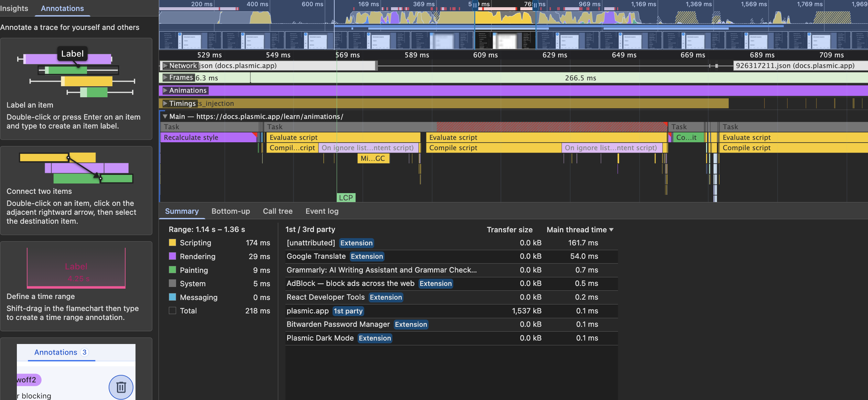Sort by Main thread time column

point(580,230)
